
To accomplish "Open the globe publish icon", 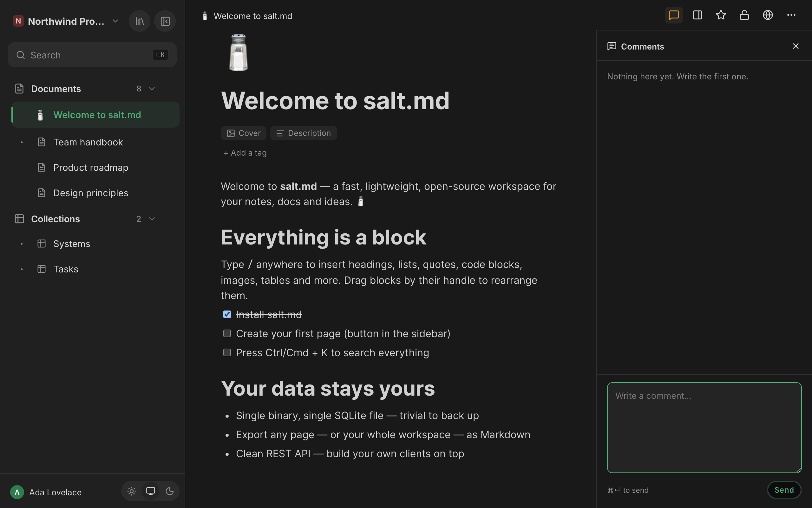I will (x=768, y=15).
